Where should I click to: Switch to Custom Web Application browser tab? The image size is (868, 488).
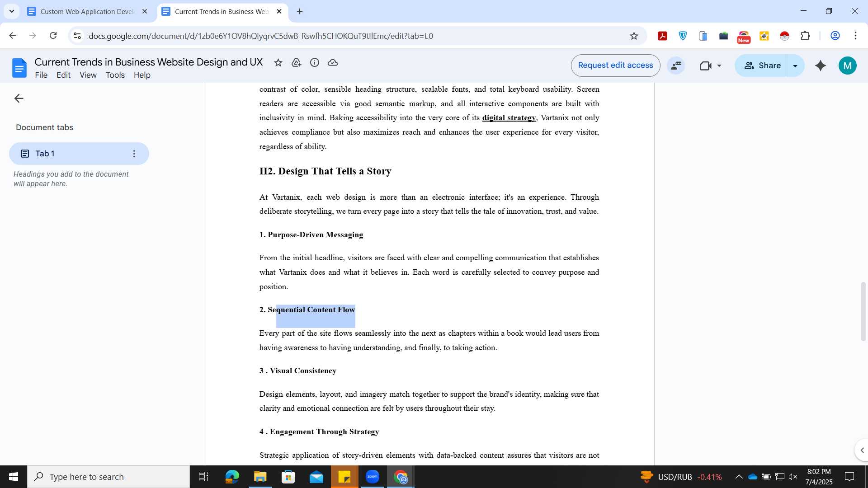88,11
